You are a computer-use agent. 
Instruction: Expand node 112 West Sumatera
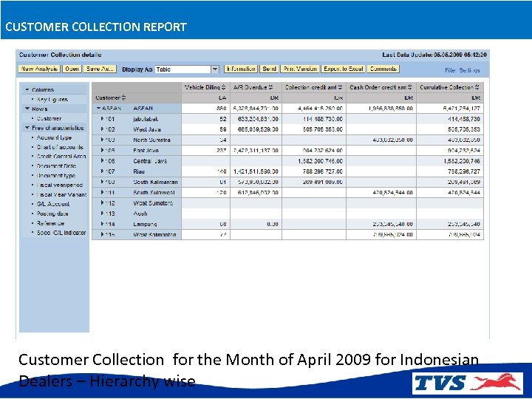102,203
